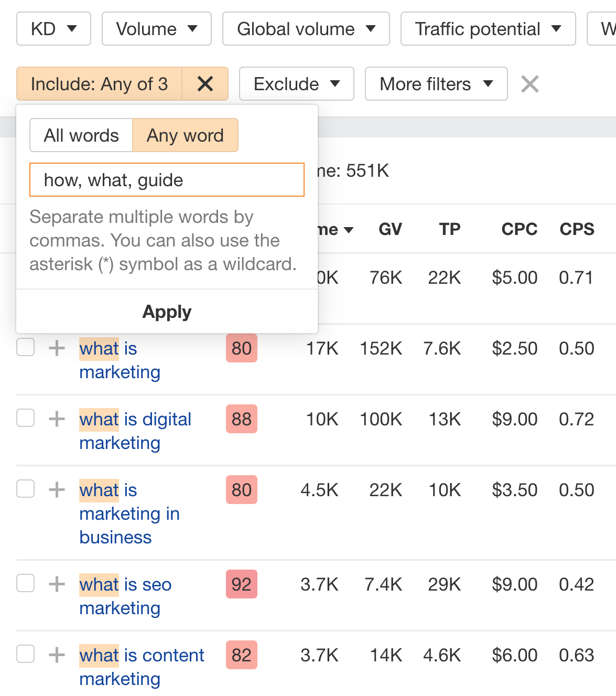The width and height of the screenshot is (616, 696).
Task: Open the KD filter dropdown
Action: click(x=53, y=29)
